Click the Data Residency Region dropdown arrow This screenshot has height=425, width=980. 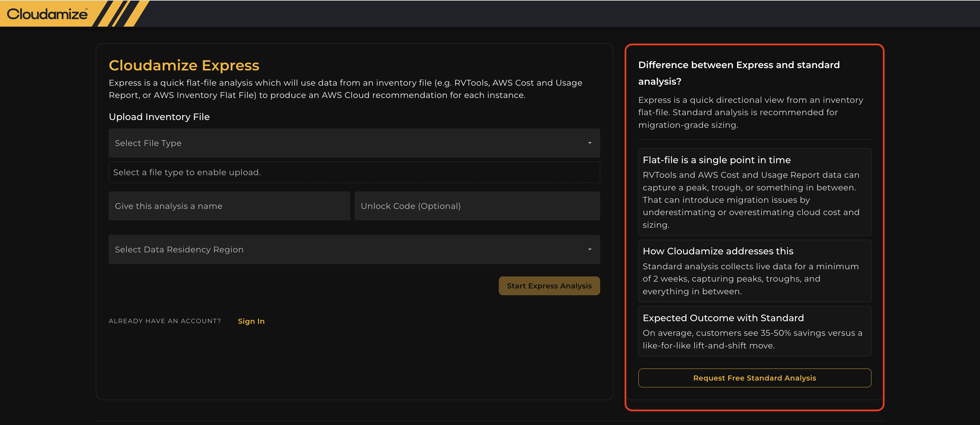(x=590, y=249)
